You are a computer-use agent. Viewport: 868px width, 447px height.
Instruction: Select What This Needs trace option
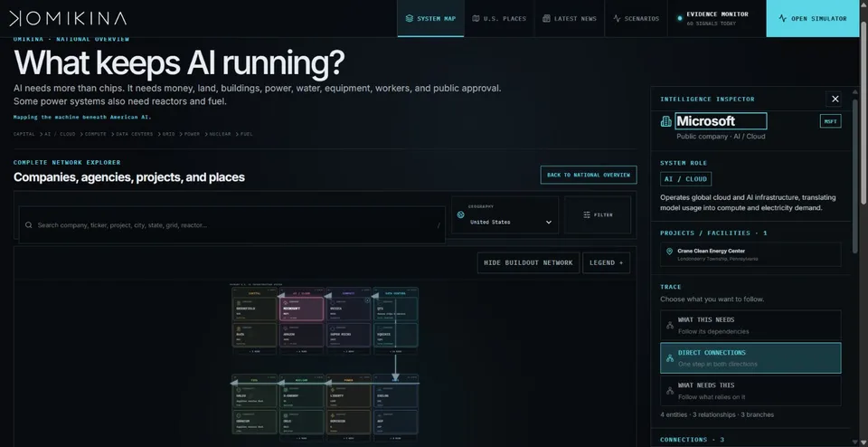750,325
